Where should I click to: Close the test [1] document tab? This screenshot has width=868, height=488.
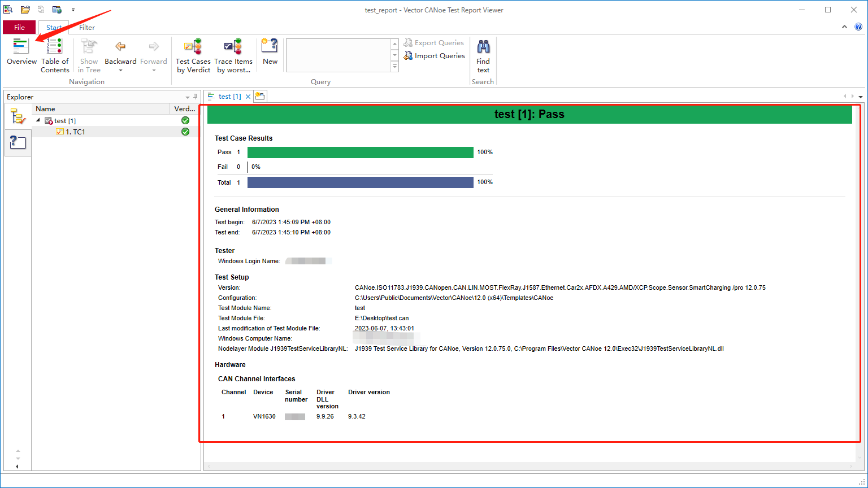click(248, 97)
